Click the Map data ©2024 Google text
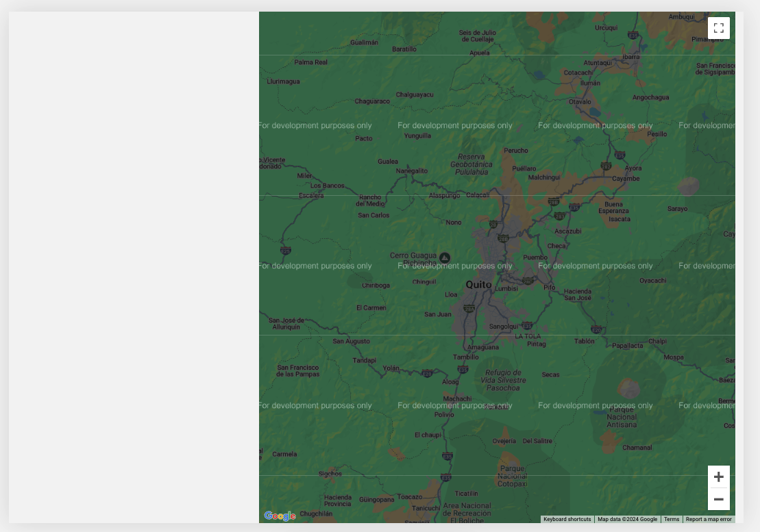The width and height of the screenshot is (760, 532). click(x=627, y=519)
